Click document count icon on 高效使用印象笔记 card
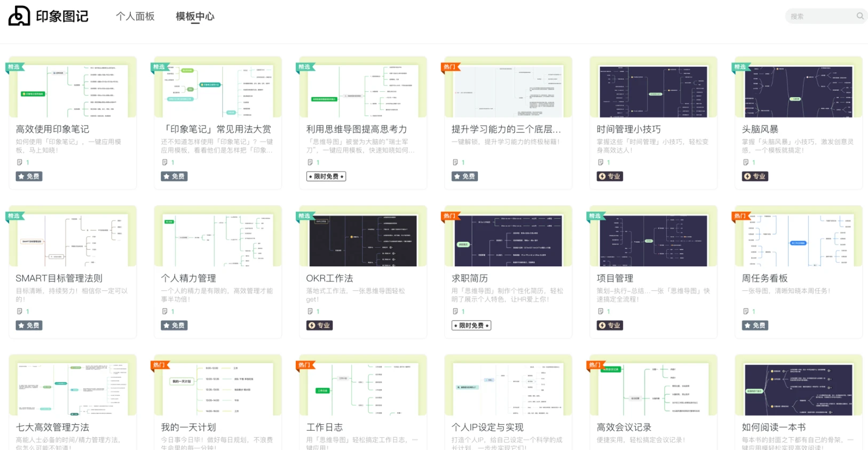This screenshot has height=450, width=868. click(x=20, y=162)
